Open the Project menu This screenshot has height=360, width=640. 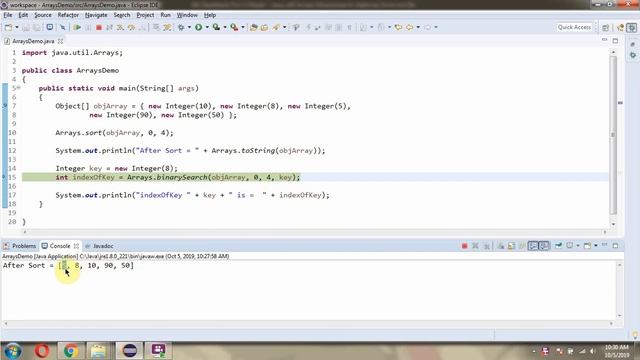(x=145, y=15)
